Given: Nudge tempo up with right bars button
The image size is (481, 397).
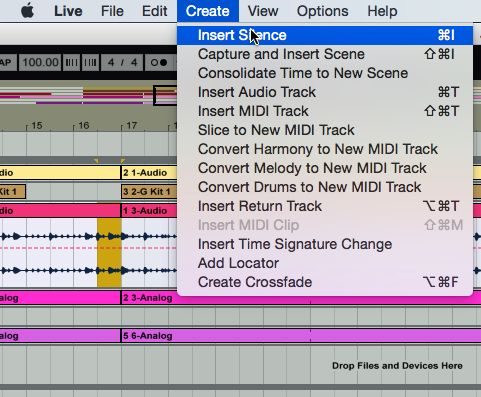Looking at the screenshot, I should point(90,62).
